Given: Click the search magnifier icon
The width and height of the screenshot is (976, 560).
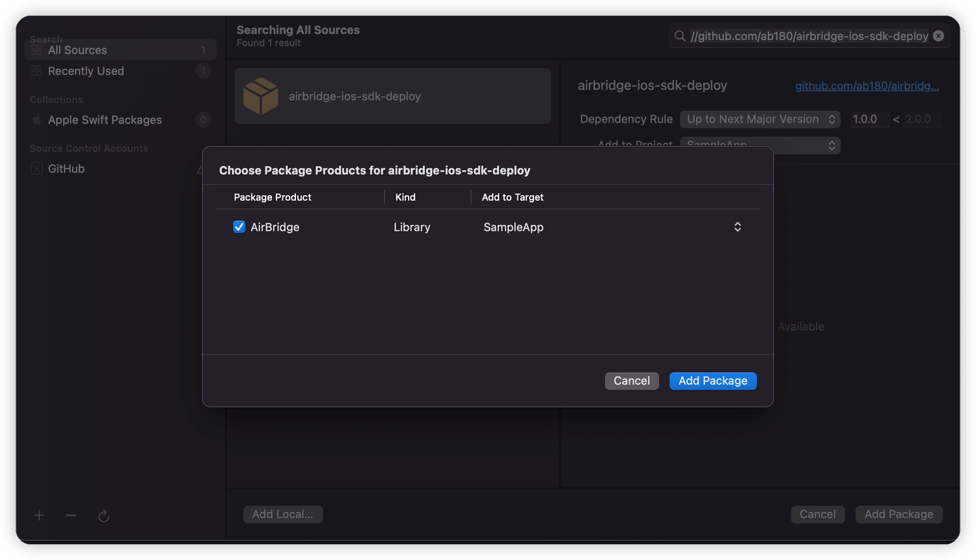Looking at the screenshot, I should click(x=680, y=36).
